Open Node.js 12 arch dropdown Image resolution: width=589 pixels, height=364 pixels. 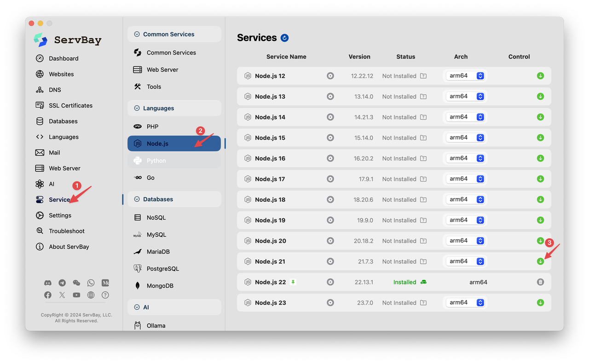click(x=465, y=76)
